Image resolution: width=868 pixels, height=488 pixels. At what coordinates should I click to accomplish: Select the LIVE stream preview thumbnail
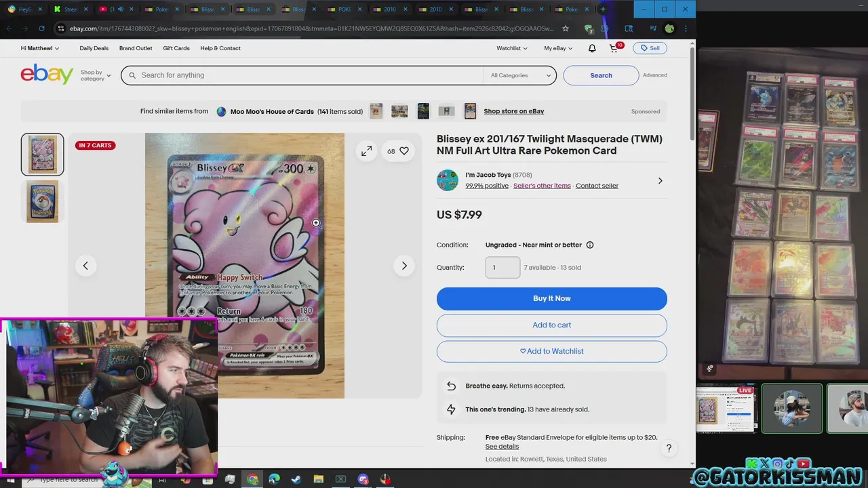(x=726, y=409)
